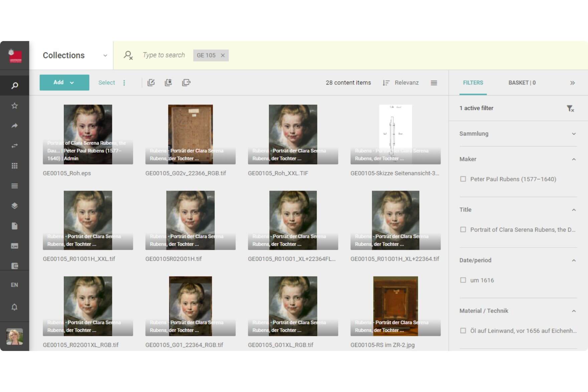Viewport: 588px width, 392px height.
Task: Open the card sidebar icon
Action: point(14,246)
